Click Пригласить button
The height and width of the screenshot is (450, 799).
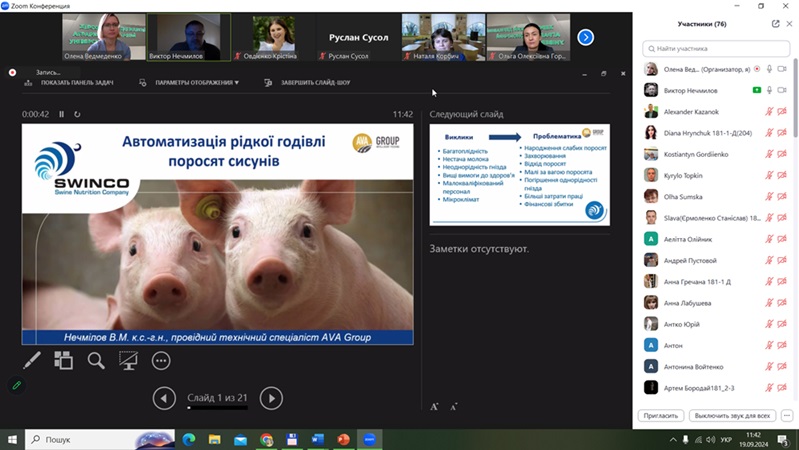661,416
